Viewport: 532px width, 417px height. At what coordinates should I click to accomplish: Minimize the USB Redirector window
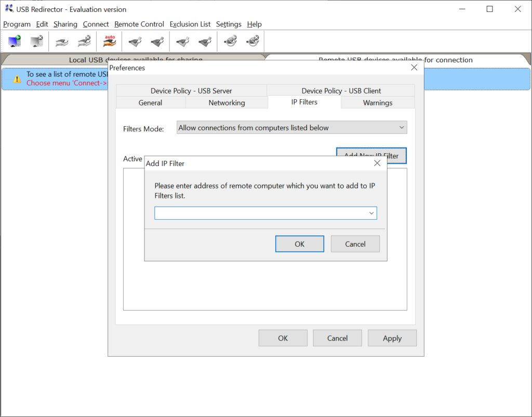click(x=462, y=9)
